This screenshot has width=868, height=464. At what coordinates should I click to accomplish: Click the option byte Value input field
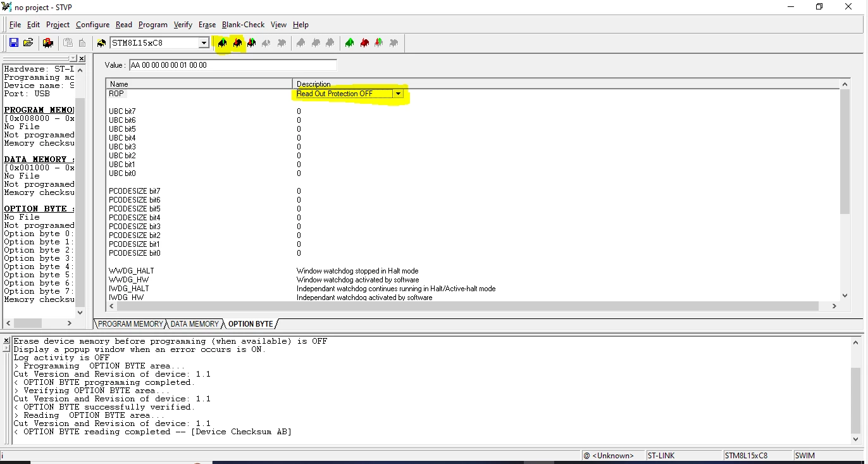point(233,65)
